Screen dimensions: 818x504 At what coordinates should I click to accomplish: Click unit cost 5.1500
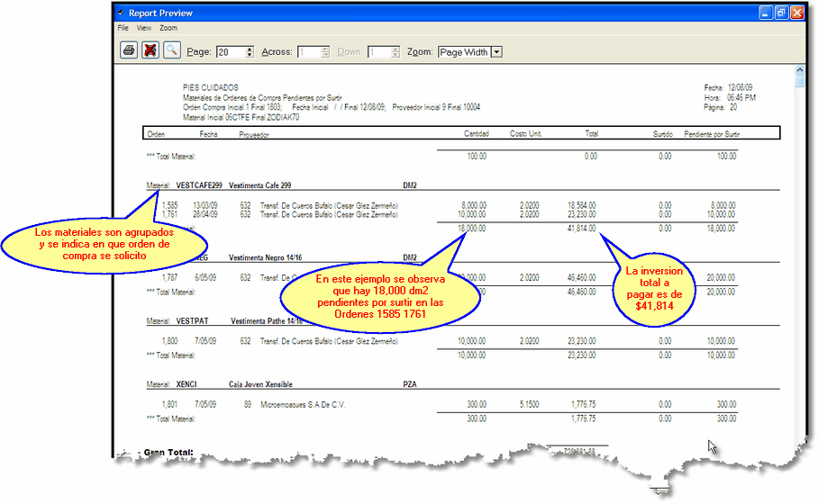(x=529, y=404)
